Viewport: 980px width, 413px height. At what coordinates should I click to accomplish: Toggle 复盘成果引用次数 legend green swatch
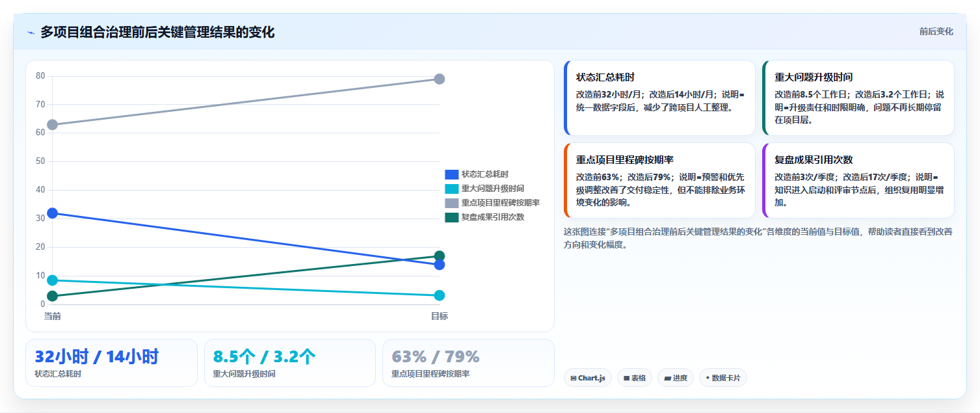coord(451,217)
